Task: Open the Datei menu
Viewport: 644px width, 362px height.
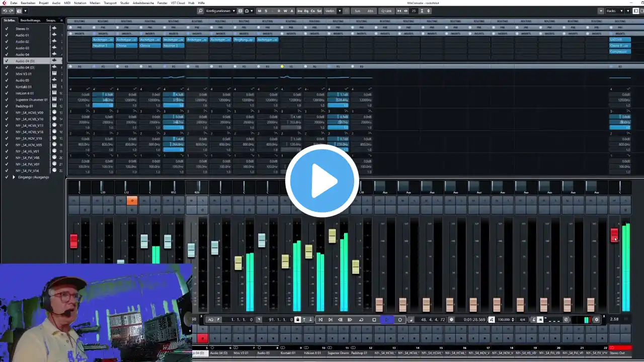Action: [14, 3]
